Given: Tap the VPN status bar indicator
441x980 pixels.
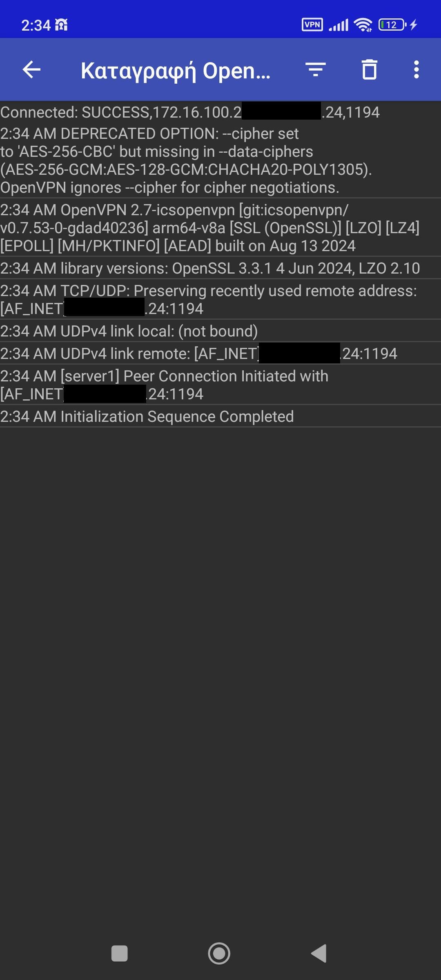Looking at the screenshot, I should [312, 25].
